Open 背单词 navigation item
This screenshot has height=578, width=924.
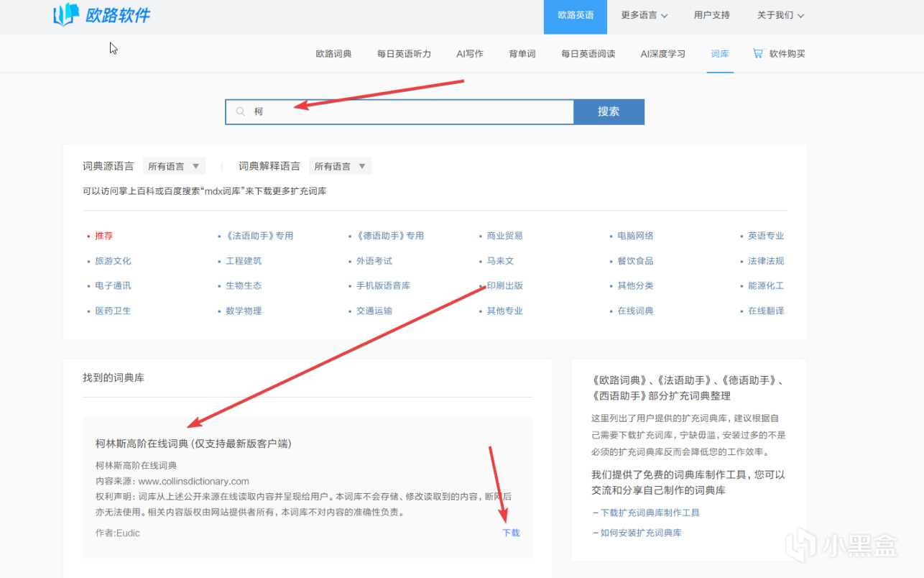pos(522,54)
